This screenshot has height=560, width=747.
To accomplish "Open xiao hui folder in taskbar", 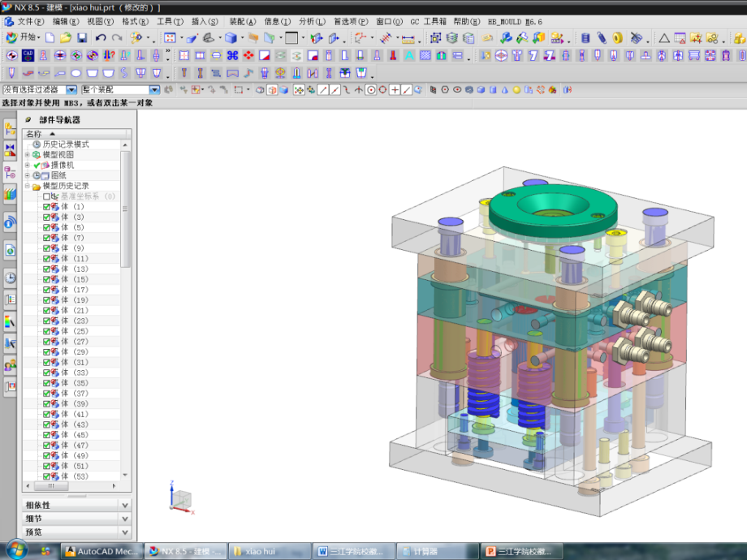I will (270, 551).
